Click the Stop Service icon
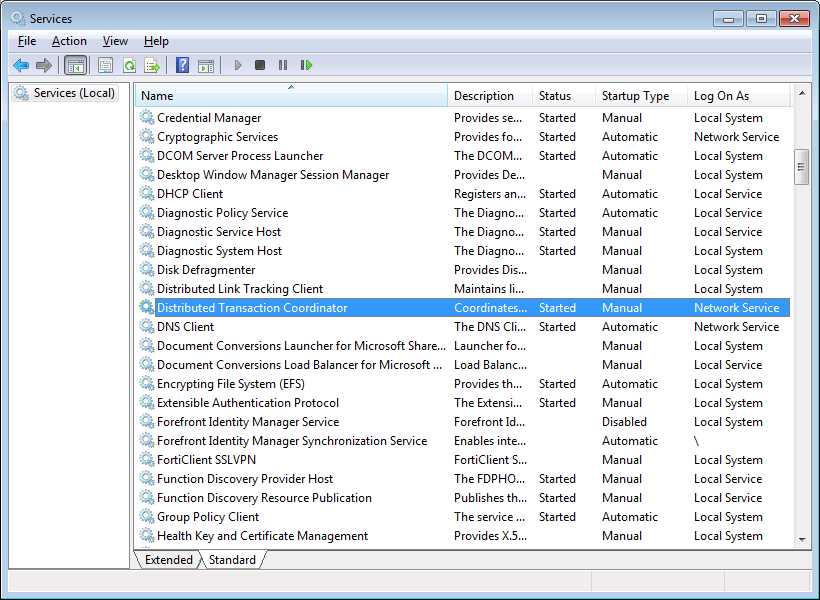 pyautogui.click(x=260, y=65)
